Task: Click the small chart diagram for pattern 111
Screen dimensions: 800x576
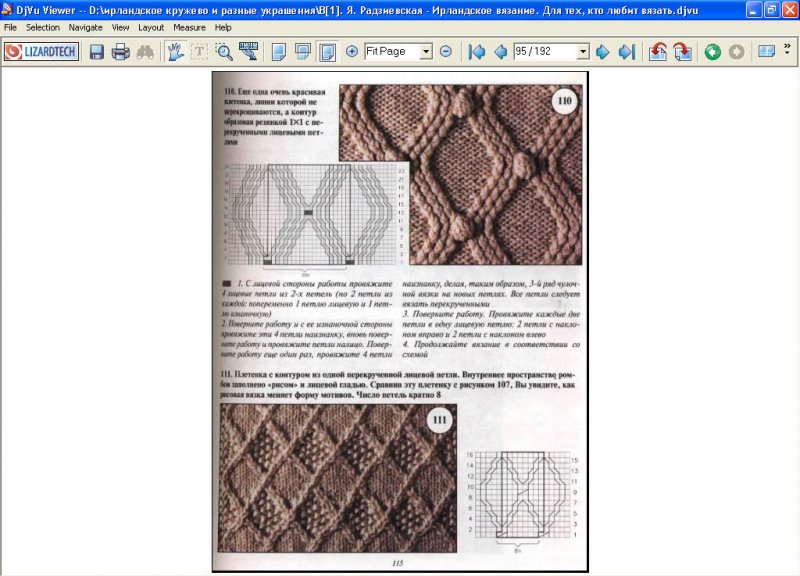Action: click(x=522, y=497)
